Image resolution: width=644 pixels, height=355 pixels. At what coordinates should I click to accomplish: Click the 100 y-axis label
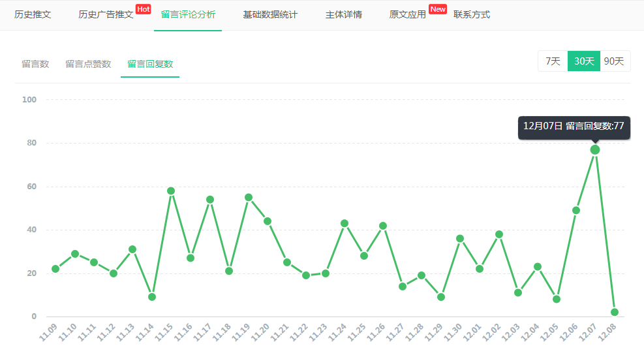point(29,100)
